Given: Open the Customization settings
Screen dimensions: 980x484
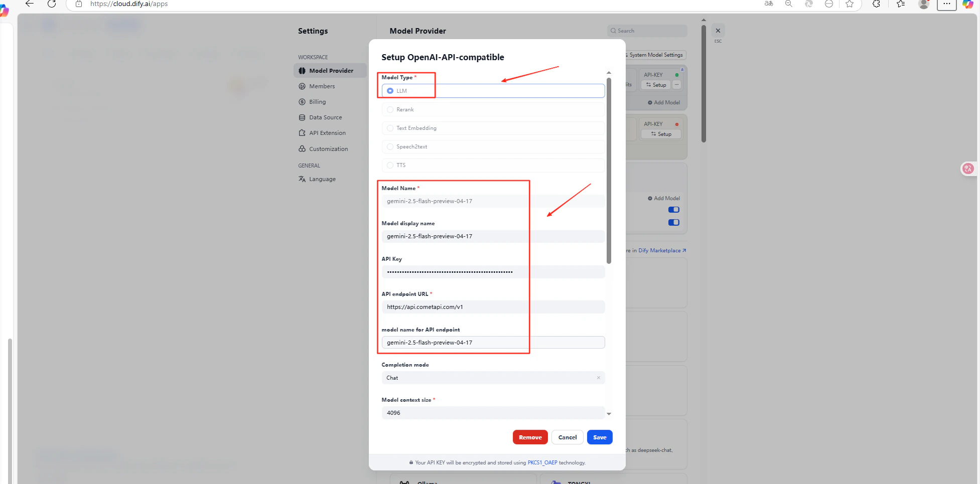Looking at the screenshot, I should point(328,148).
